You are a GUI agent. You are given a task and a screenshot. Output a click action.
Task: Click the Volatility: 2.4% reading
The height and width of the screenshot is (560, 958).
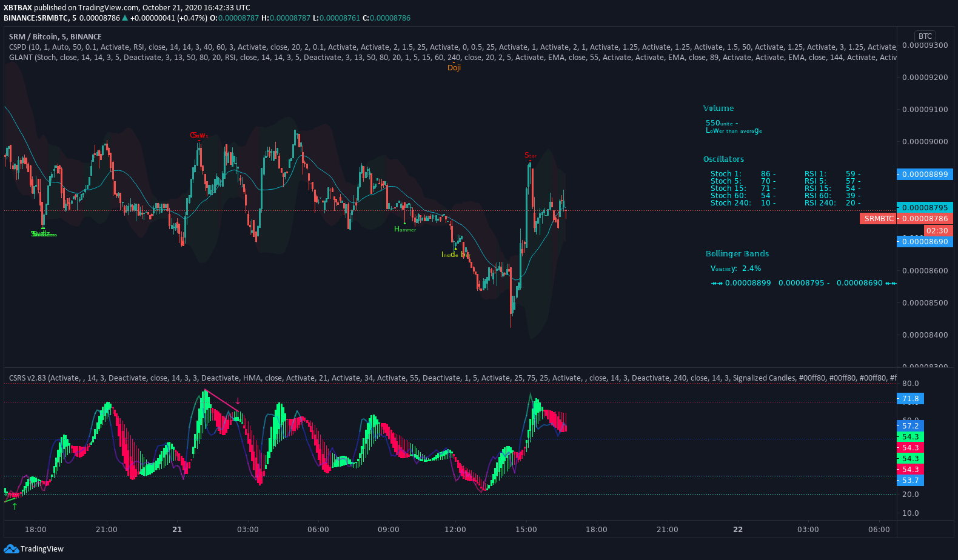(736, 268)
